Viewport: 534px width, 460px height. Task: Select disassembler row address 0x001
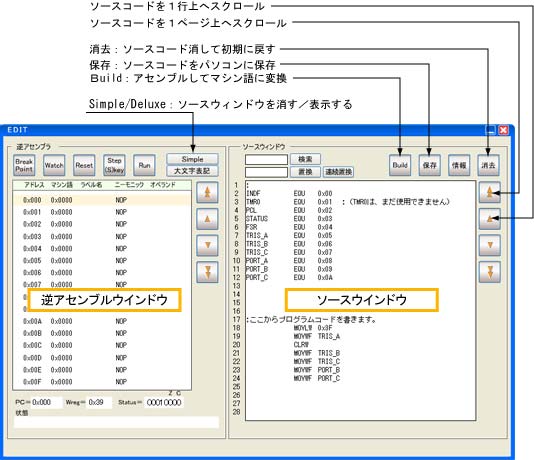(101, 212)
